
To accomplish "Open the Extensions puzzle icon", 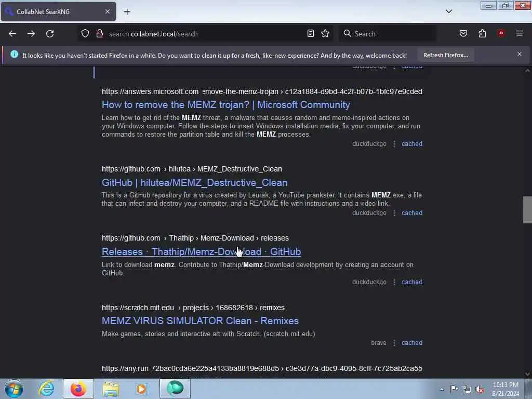I will pos(482,33).
